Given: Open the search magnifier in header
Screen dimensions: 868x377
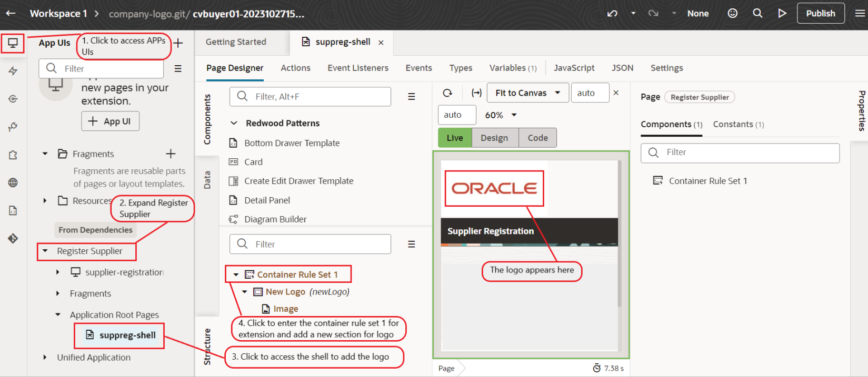Looking at the screenshot, I should pos(757,13).
